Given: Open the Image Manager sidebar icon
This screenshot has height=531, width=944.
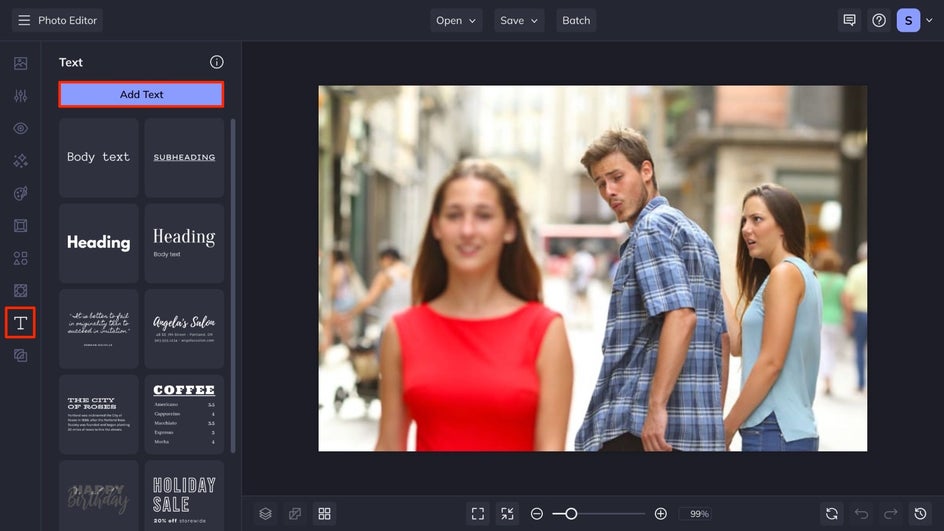Looking at the screenshot, I should pyautogui.click(x=20, y=63).
